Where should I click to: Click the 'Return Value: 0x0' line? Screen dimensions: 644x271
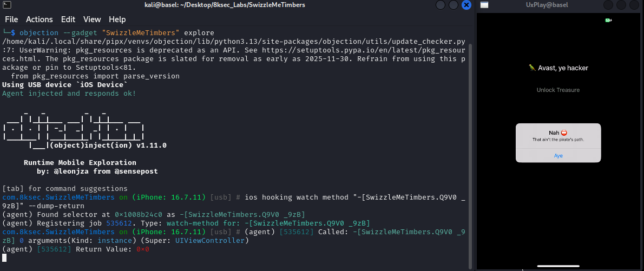coord(76,249)
